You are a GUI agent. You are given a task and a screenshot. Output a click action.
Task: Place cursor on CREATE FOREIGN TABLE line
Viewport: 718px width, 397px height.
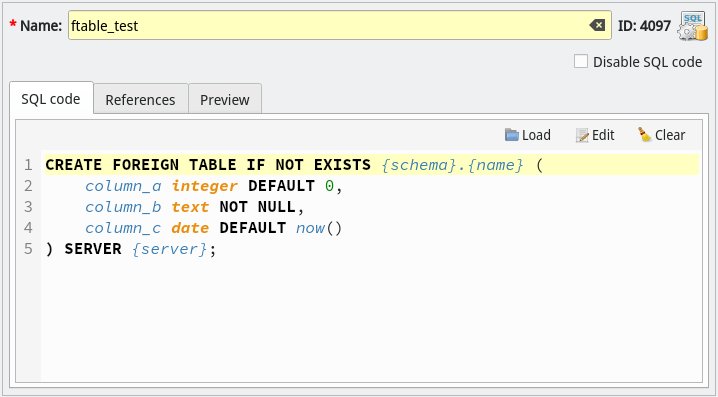point(372,165)
